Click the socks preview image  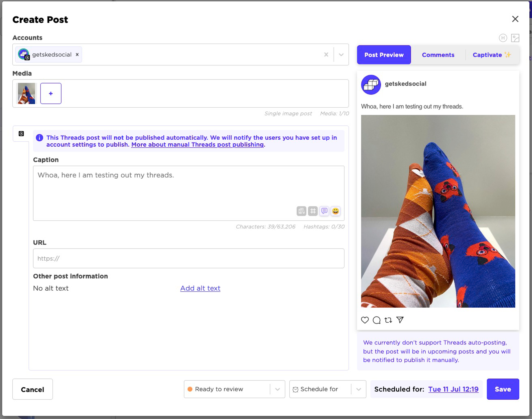pos(438,211)
